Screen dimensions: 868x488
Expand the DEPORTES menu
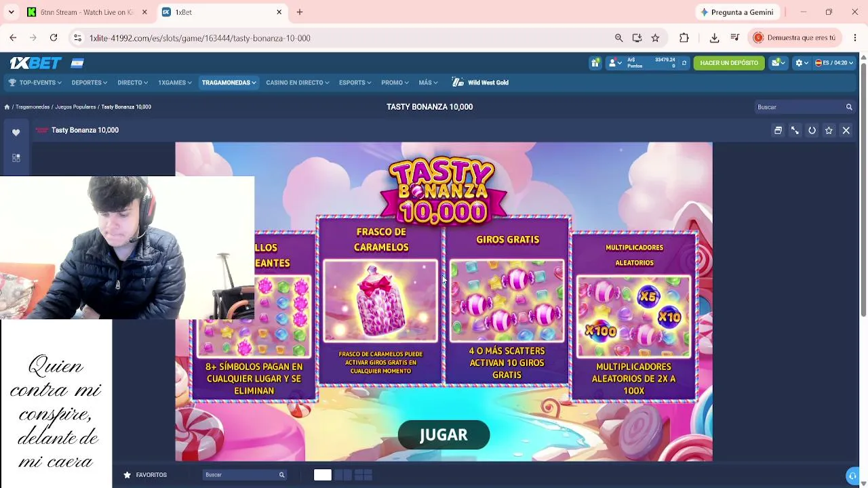pyautogui.click(x=90, y=83)
